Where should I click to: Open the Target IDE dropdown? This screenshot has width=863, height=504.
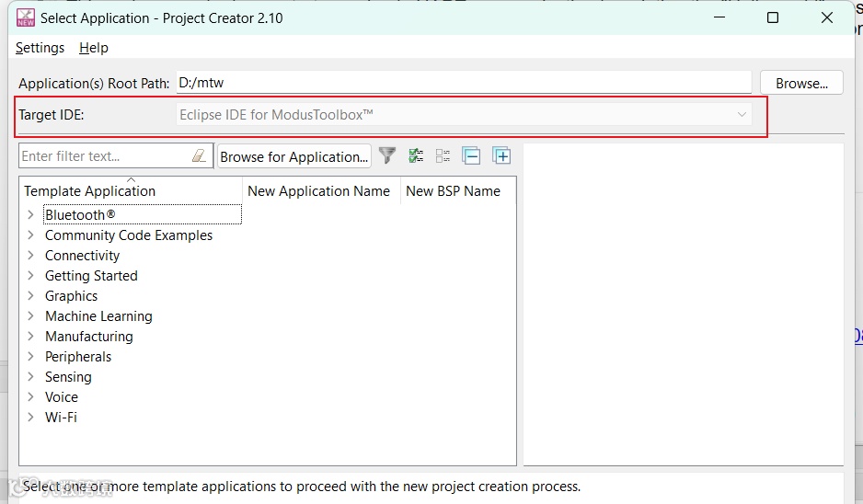(464, 114)
